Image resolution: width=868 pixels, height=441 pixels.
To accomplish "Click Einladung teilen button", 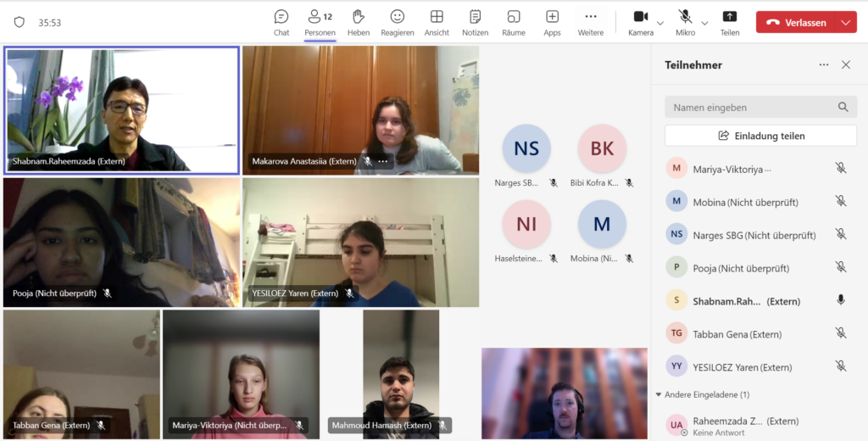I will (x=760, y=136).
